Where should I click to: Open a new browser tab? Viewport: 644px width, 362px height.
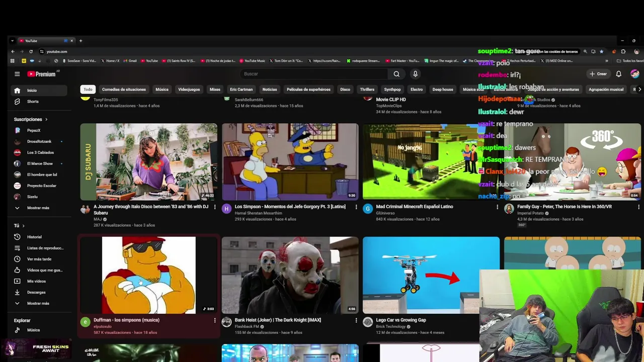click(x=80, y=41)
